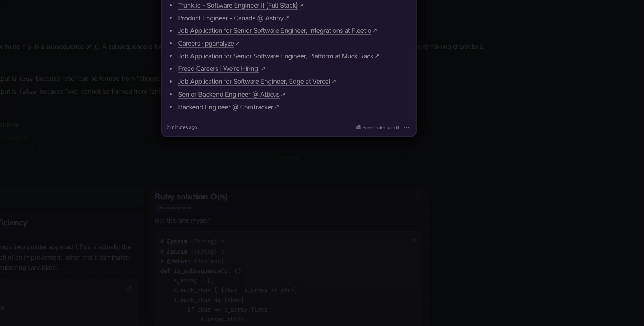The image size is (644, 326).
Task: Click the 'Got this one myself!' text
Action: 183,220
